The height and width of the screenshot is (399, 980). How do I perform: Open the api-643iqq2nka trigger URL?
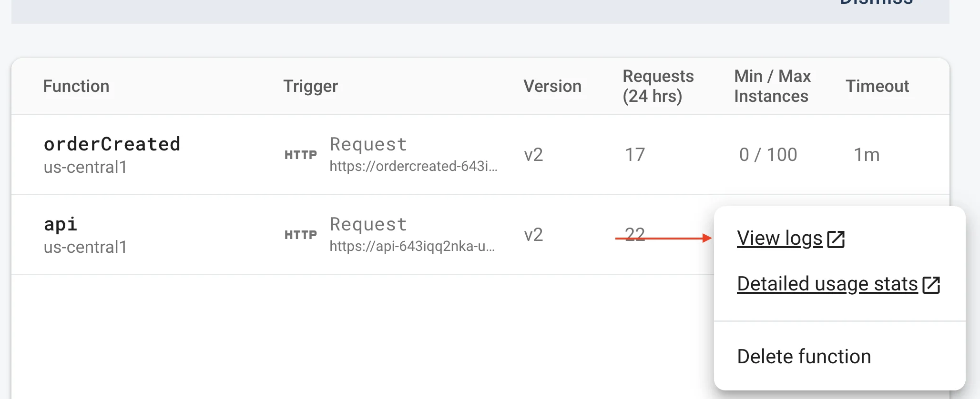point(412,246)
